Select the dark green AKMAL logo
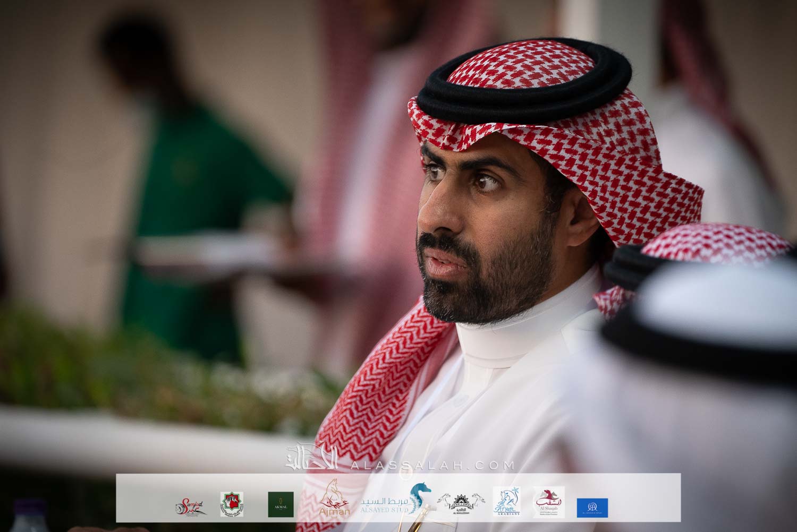797x532 pixels. (281, 504)
